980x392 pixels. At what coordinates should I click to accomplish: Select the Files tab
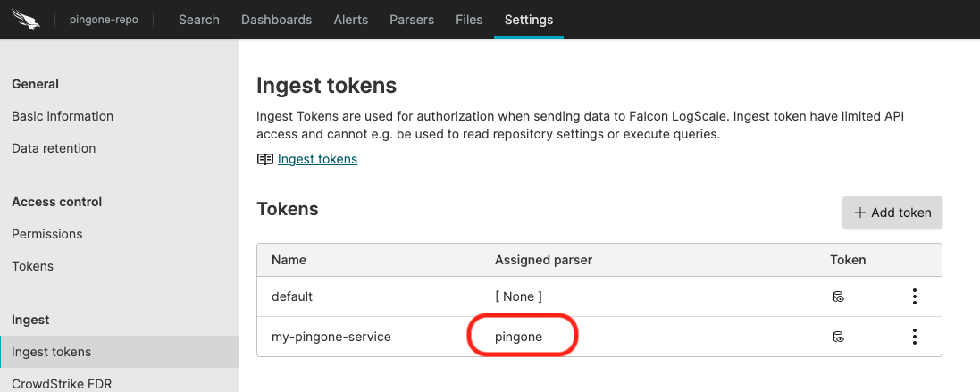pyautogui.click(x=469, y=20)
